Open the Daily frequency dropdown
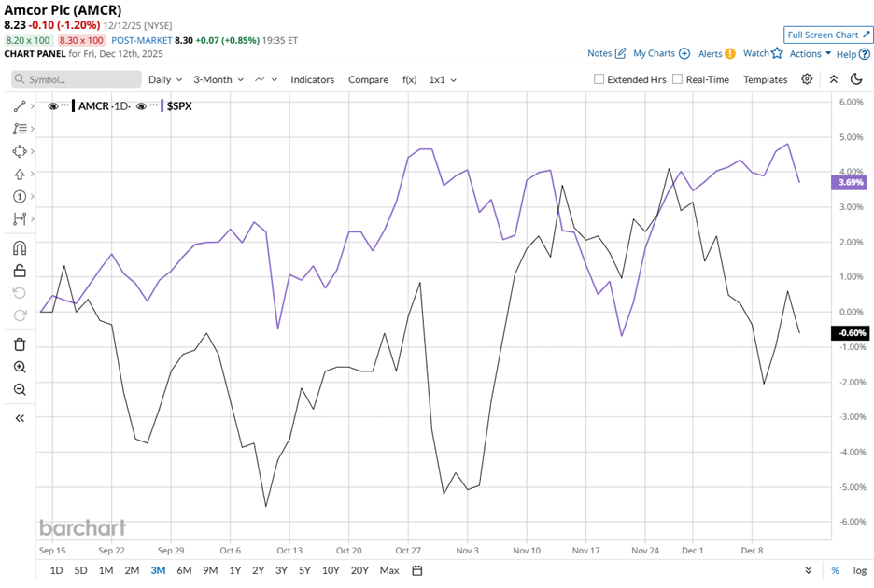The width and height of the screenshot is (874, 588). point(164,79)
